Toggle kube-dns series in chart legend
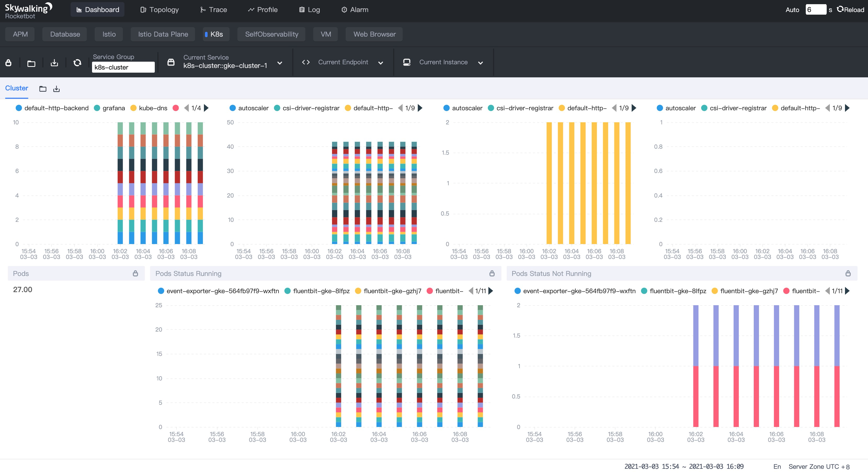 pyautogui.click(x=153, y=108)
